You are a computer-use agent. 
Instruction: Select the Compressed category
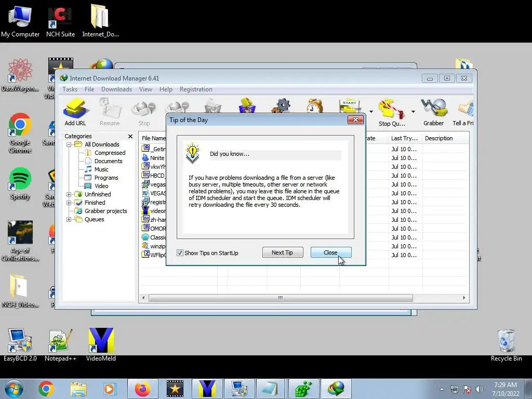coord(110,153)
